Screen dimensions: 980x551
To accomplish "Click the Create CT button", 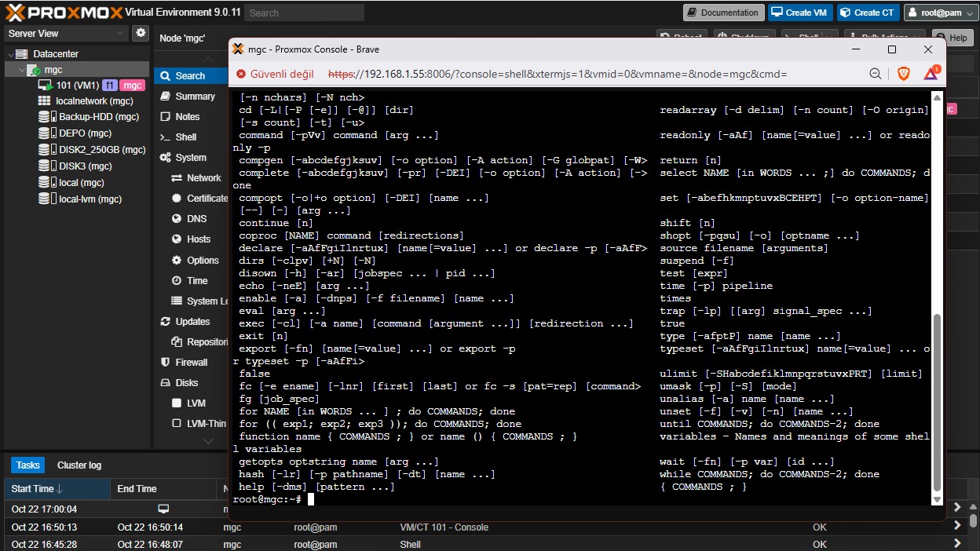I will point(867,13).
